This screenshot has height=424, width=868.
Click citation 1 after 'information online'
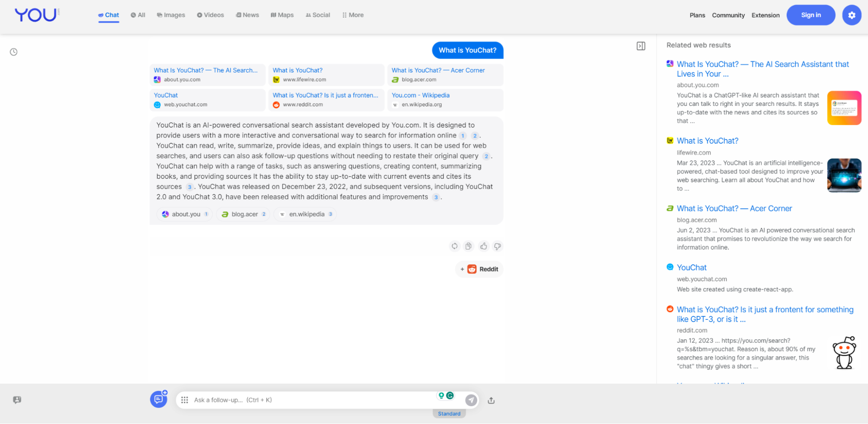coord(463,136)
